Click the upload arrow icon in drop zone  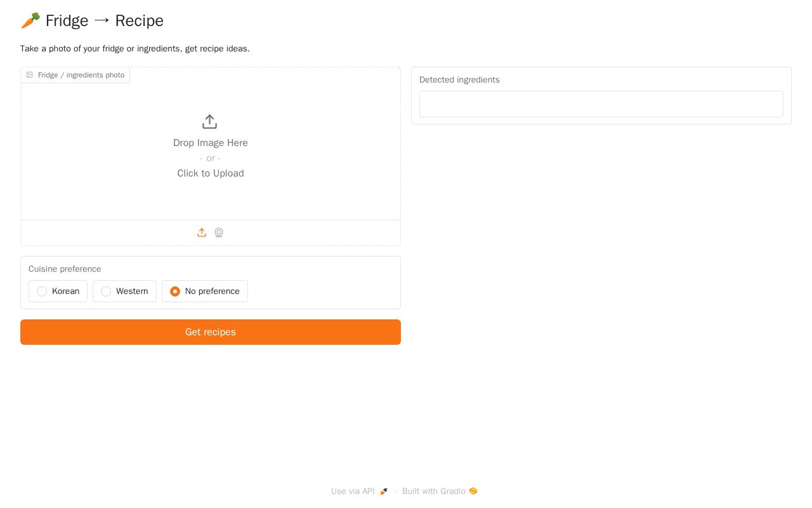(x=210, y=121)
